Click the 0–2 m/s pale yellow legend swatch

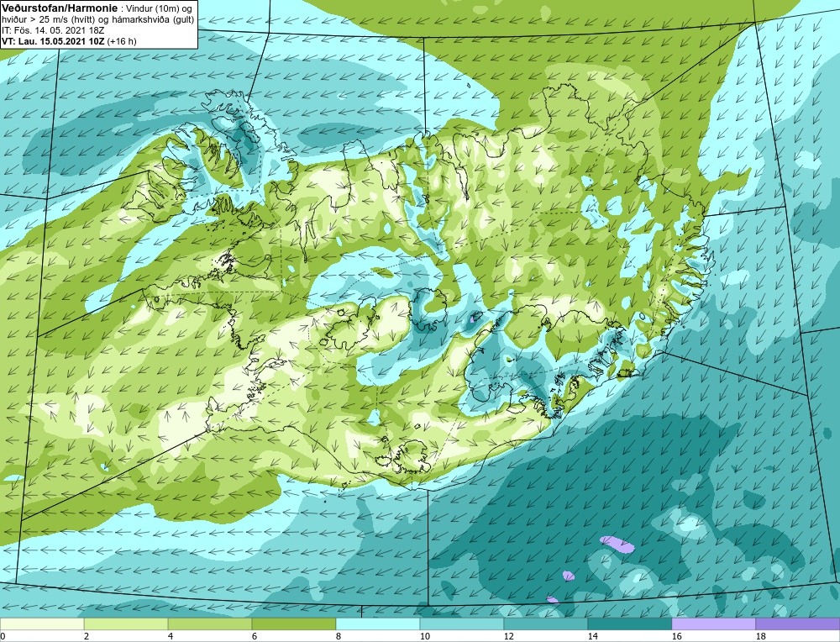click(x=42, y=624)
